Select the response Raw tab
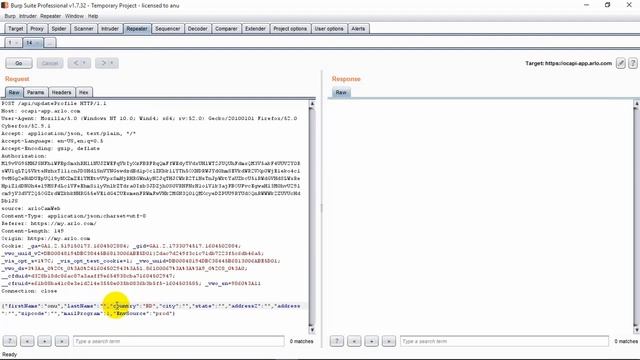Screen dimensions: 640x360 [341, 92]
